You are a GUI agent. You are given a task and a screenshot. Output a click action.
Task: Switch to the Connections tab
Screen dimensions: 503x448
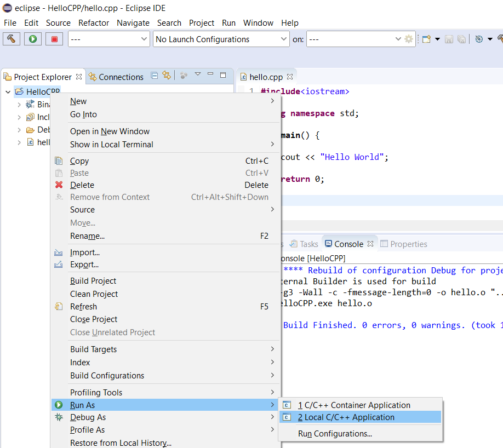[116, 77]
